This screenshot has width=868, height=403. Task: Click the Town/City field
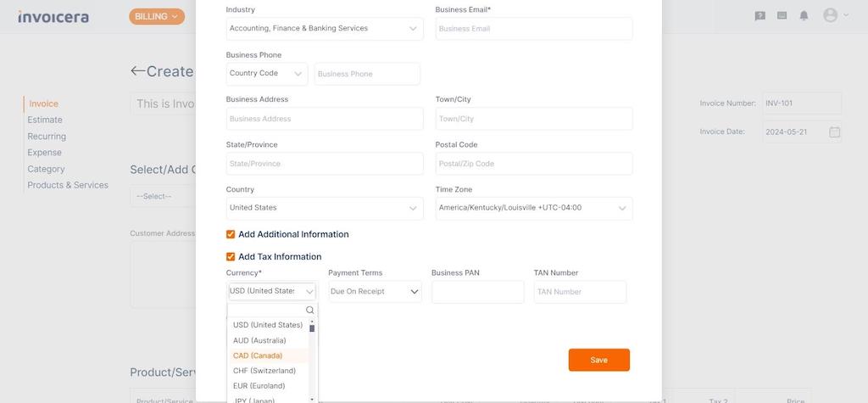coord(534,119)
